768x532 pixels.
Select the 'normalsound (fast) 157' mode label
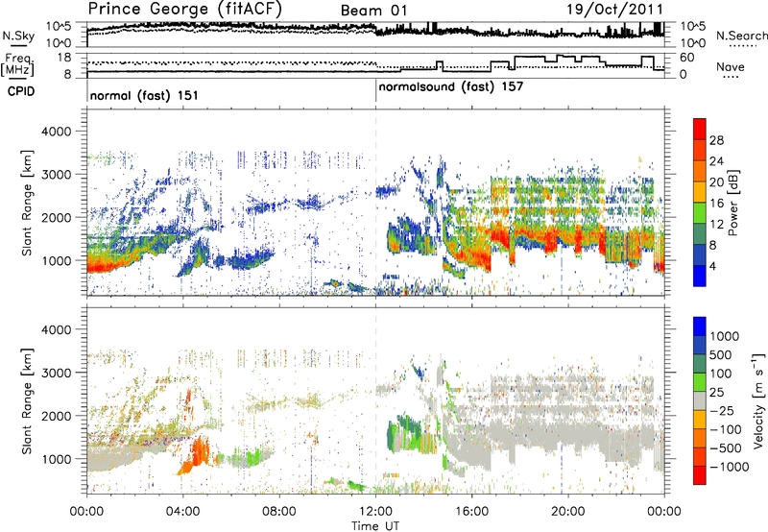coord(451,87)
